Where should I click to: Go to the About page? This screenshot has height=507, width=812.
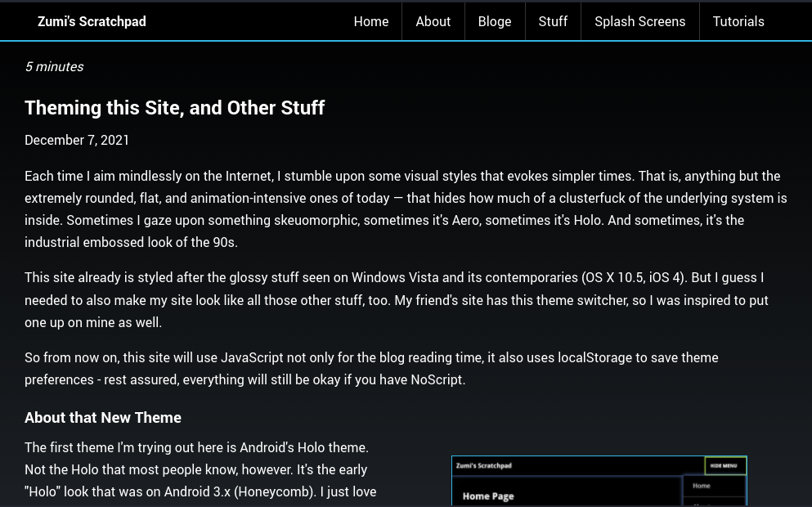[433, 21]
